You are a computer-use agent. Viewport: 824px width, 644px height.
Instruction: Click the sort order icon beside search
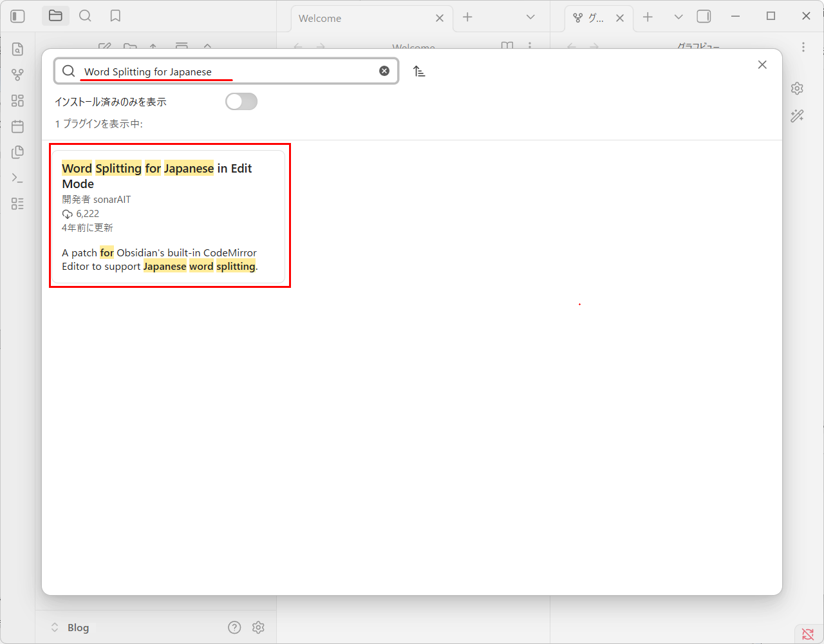point(419,71)
